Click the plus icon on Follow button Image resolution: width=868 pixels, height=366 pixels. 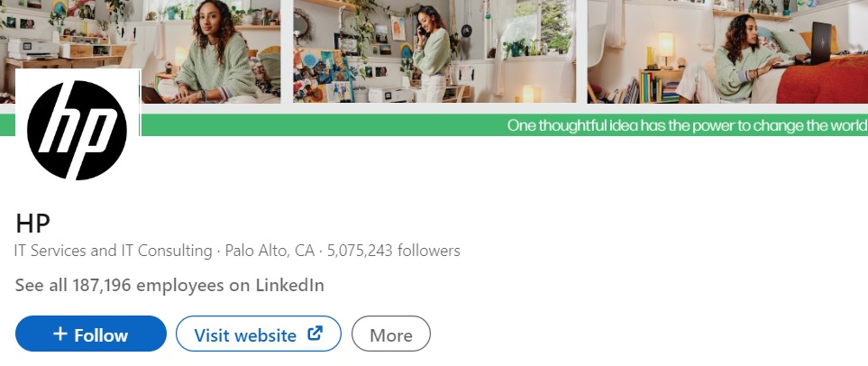[60, 334]
